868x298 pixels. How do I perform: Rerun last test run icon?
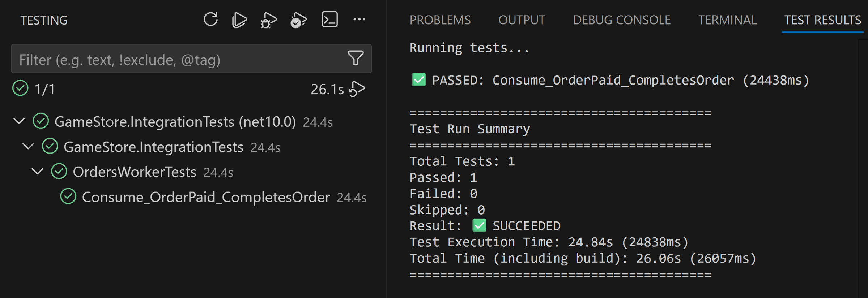[357, 89]
